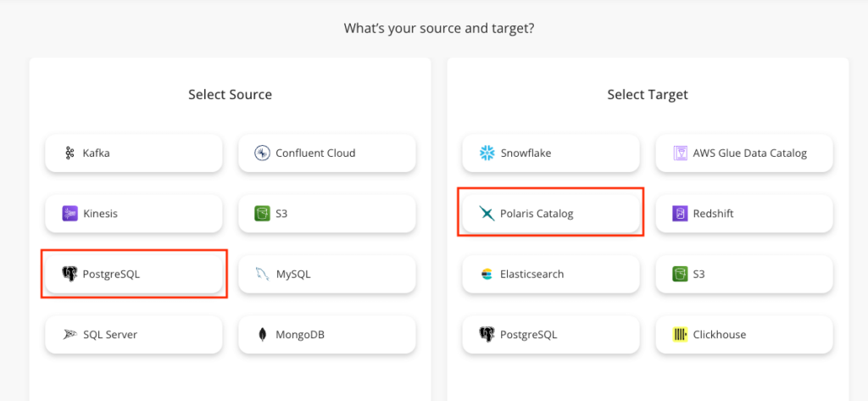Select MySQL source card

tap(327, 274)
